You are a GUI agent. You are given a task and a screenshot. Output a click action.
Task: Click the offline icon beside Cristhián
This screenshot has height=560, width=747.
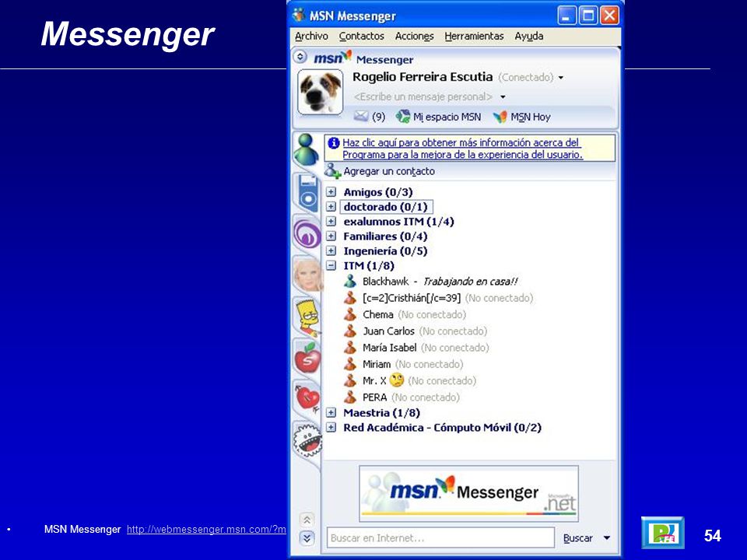(350, 298)
